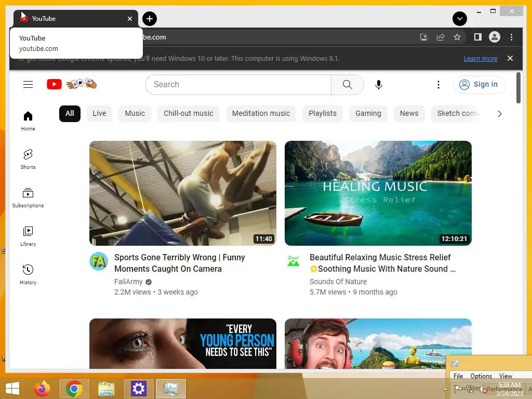Open Chrome tab search dropdown
Viewport: 532px width, 399px height.
460,19
